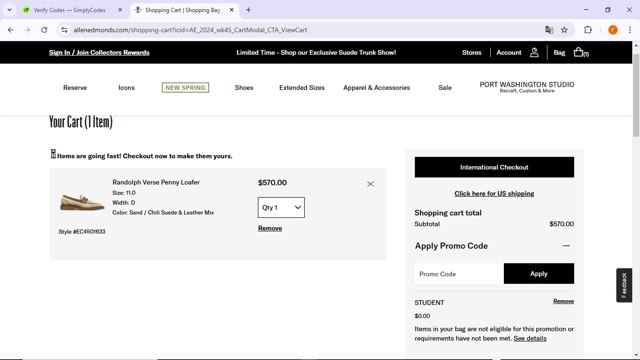Viewport: 640px width, 360px height.
Task: Select the Color: Sand / Chili Suede text
Action: click(163, 212)
